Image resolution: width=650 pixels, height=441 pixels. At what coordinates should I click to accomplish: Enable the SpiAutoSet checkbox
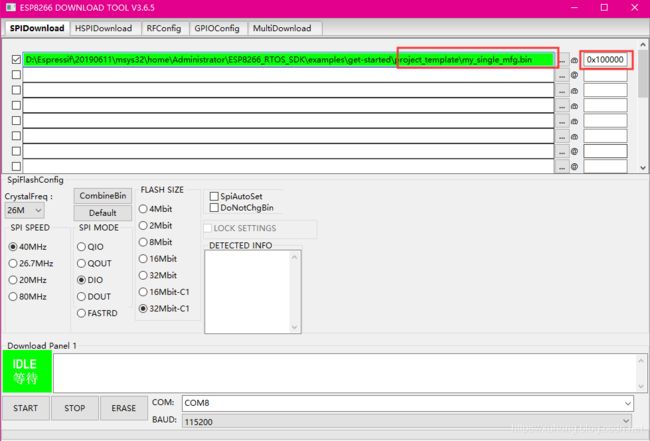coord(236,196)
